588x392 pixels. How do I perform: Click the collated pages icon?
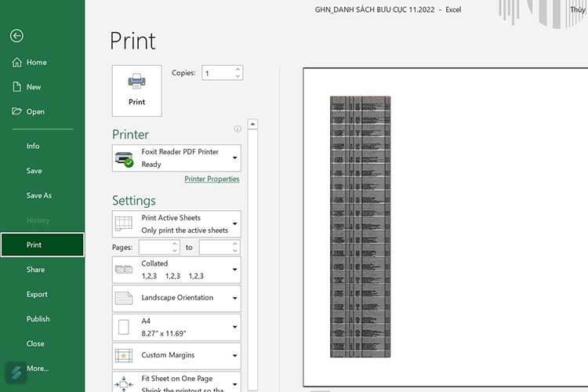click(x=124, y=270)
